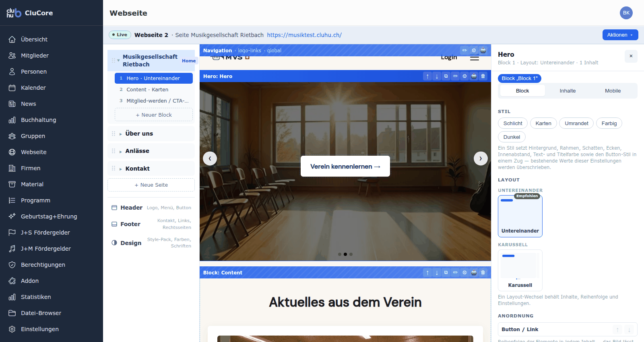
Task: Select the Schlicht style option
Action: (x=513, y=124)
